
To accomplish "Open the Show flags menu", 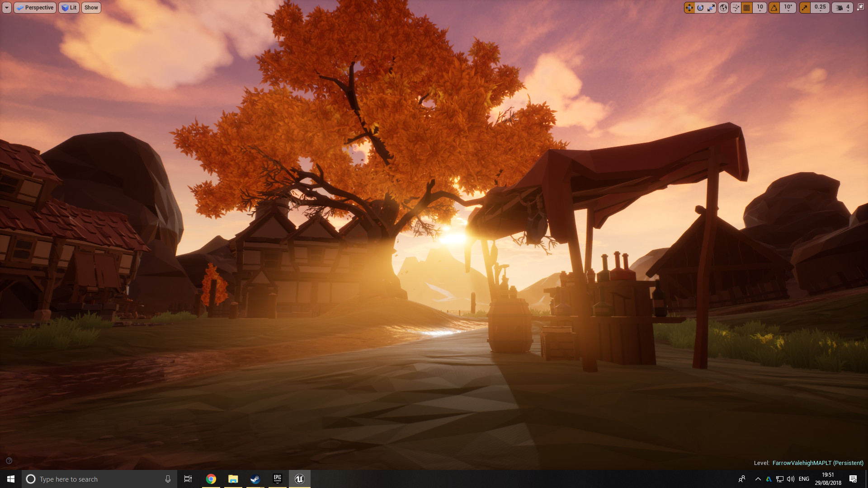I will 91,7.
